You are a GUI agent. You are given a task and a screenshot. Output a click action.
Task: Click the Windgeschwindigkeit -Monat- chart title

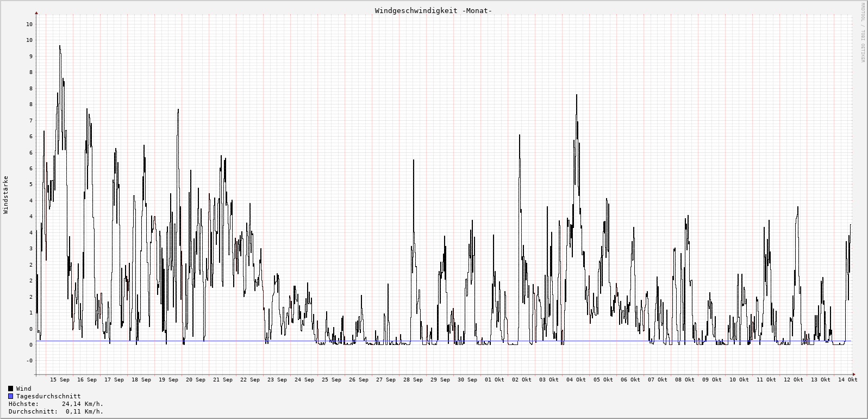pyautogui.click(x=433, y=11)
